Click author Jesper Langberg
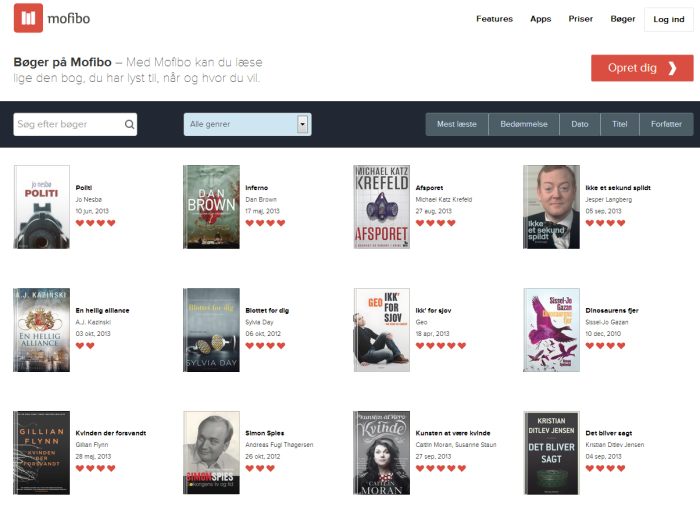The image size is (700, 515). (x=608, y=199)
